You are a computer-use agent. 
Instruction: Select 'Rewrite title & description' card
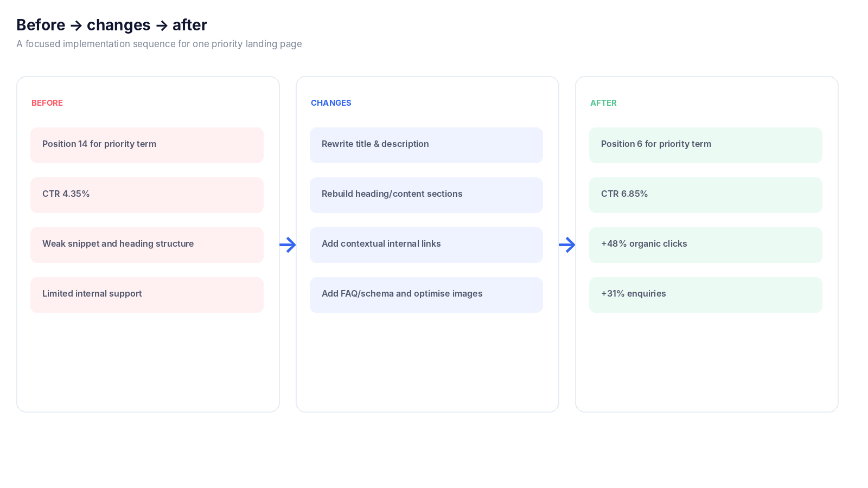coord(426,145)
